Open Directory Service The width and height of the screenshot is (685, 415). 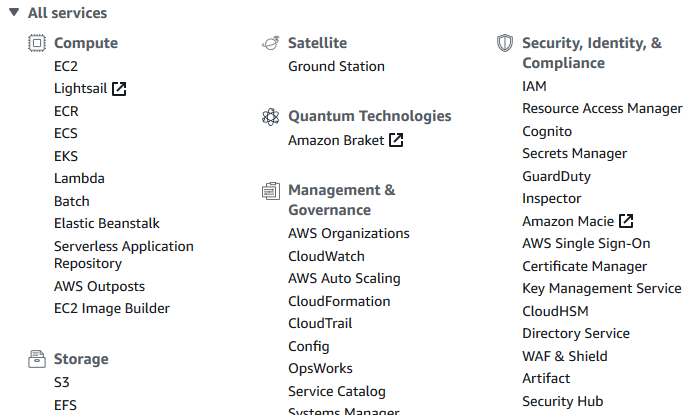point(576,333)
